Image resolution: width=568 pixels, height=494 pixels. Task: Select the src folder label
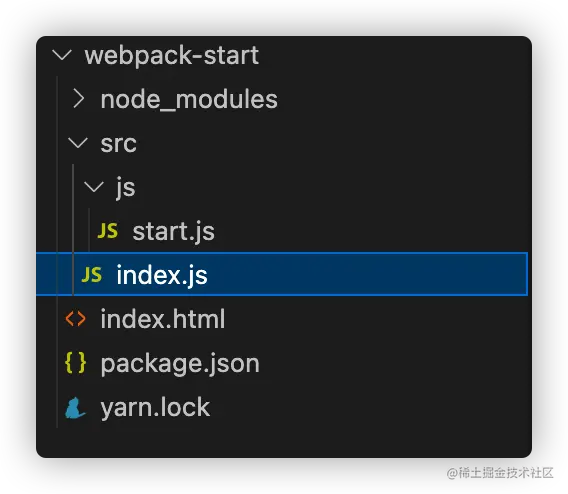[118, 144]
